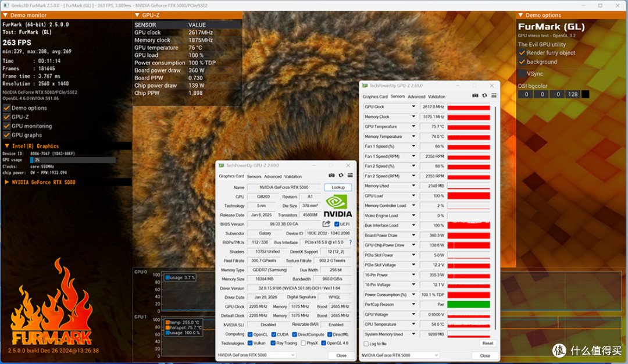
Task: Click Reset button in Sensors window
Action: [487, 343]
